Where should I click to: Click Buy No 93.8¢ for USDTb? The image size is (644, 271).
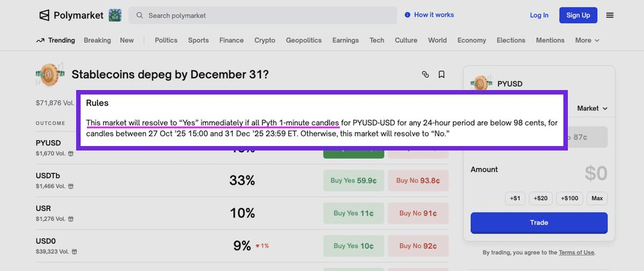coord(418,180)
